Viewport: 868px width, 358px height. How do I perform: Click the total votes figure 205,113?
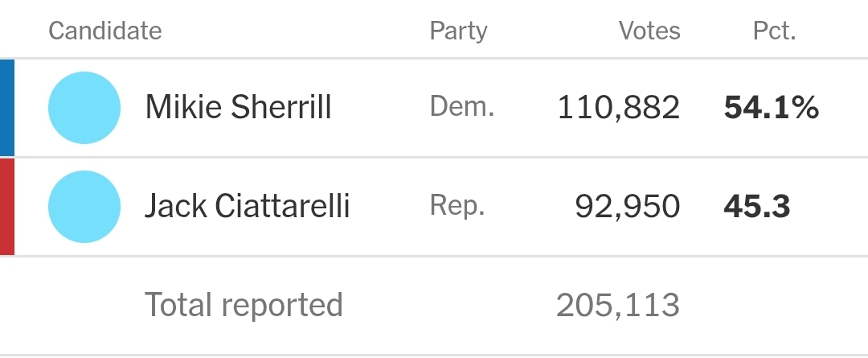(x=617, y=306)
